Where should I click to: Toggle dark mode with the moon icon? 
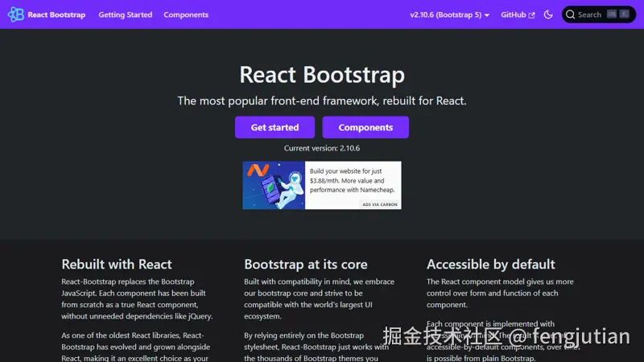[x=548, y=14]
